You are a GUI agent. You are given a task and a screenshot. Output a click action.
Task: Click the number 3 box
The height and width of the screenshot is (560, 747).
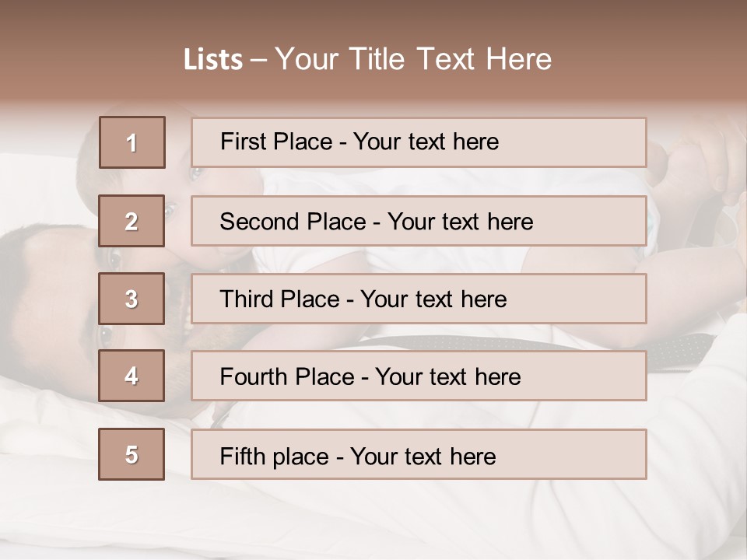click(132, 299)
